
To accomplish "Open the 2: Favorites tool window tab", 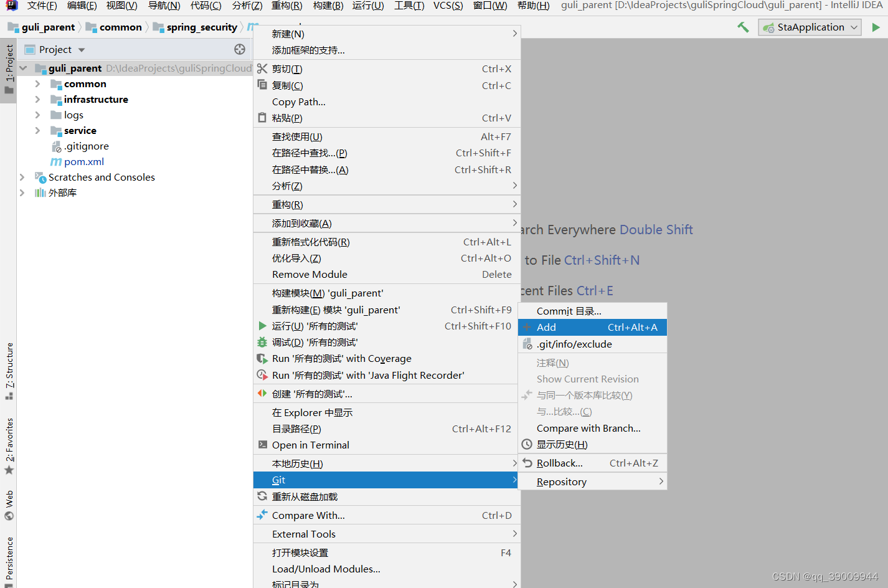I will point(9,447).
